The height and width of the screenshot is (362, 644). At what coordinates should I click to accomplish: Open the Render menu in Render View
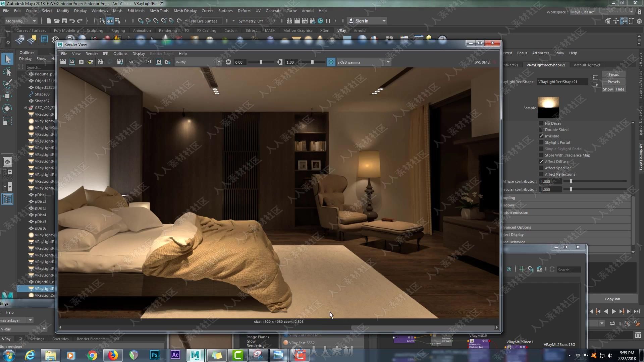click(x=92, y=54)
